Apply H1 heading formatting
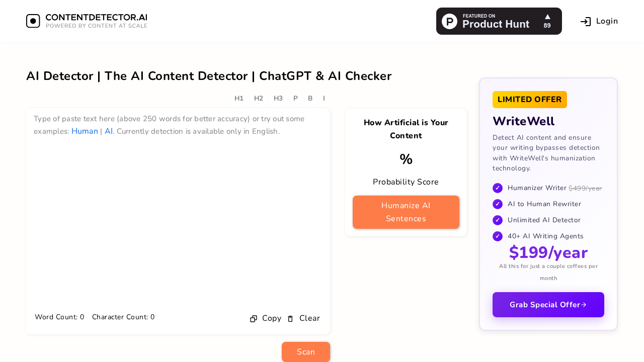 [238, 98]
